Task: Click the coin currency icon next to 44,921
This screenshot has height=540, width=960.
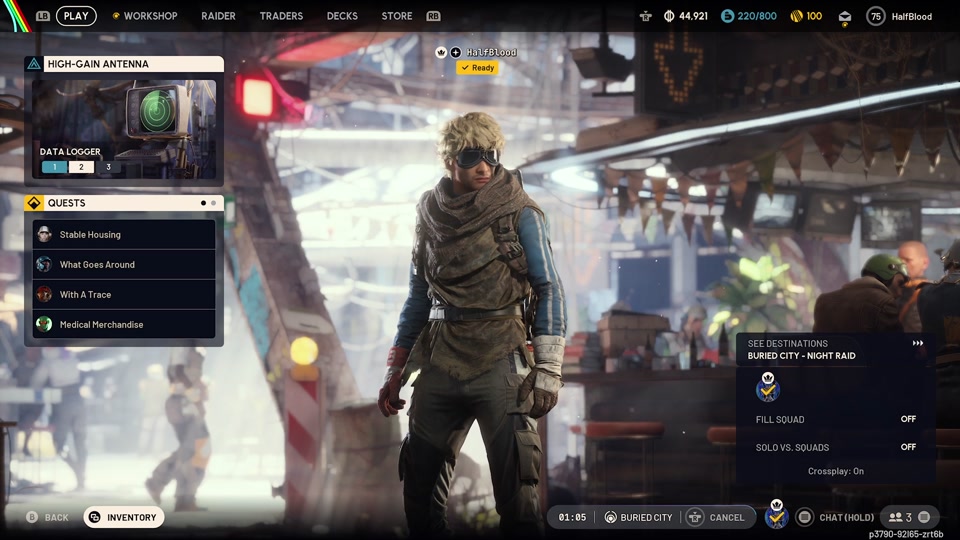Action: [x=669, y=16]
